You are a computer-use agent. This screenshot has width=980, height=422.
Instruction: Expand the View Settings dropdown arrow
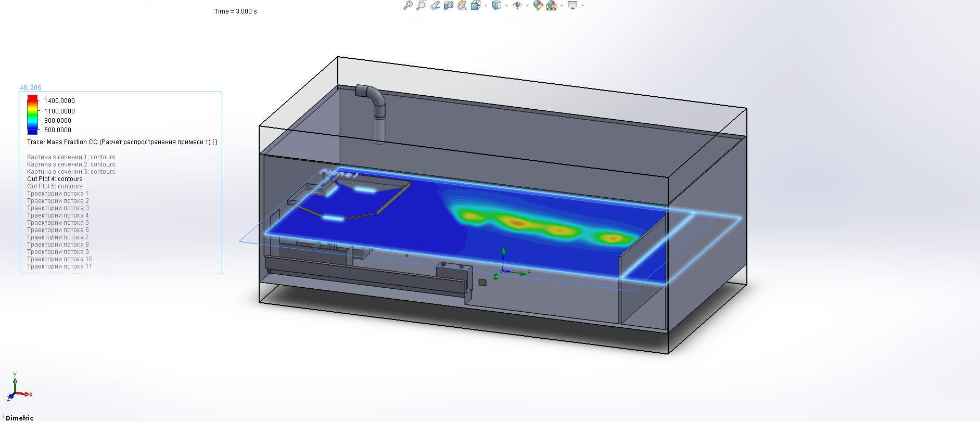582,6
